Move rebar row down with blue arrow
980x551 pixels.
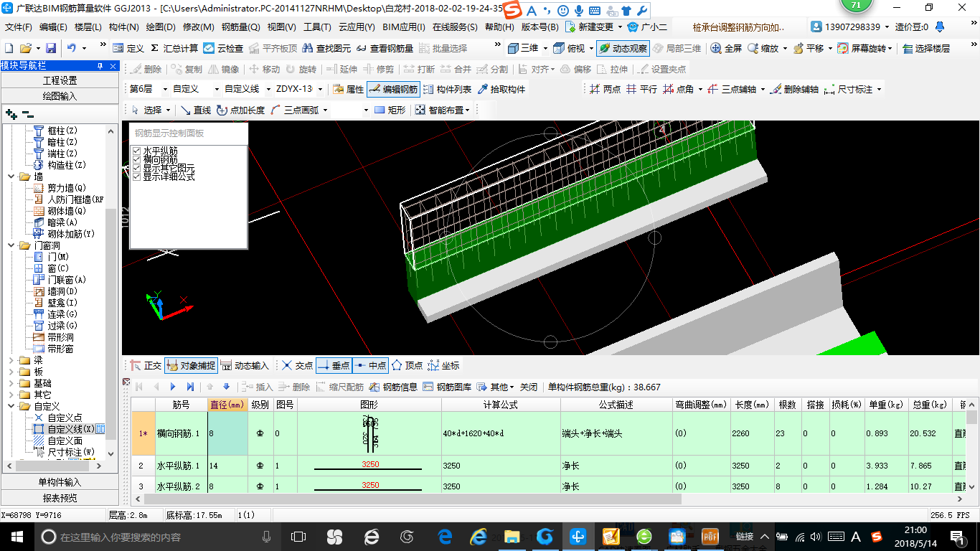227,387
